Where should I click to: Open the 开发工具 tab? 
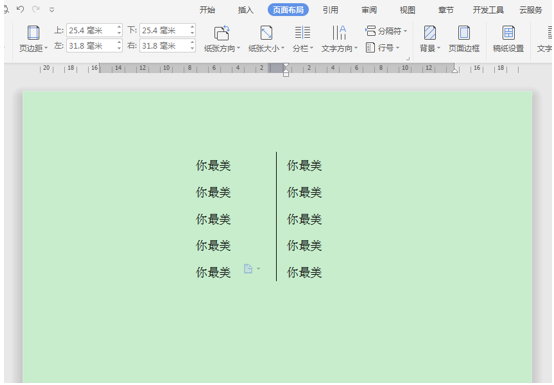coord(488,10)
